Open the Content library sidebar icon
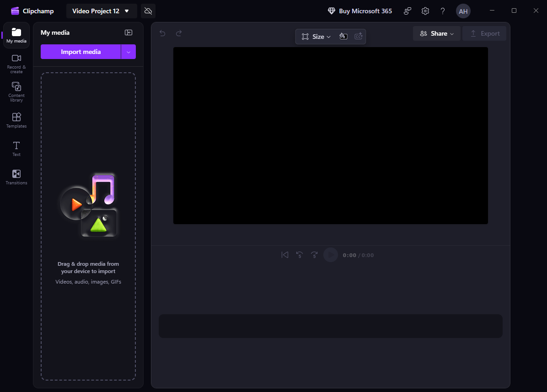Viewport: 547px width, 392px height. coord(16,91)
